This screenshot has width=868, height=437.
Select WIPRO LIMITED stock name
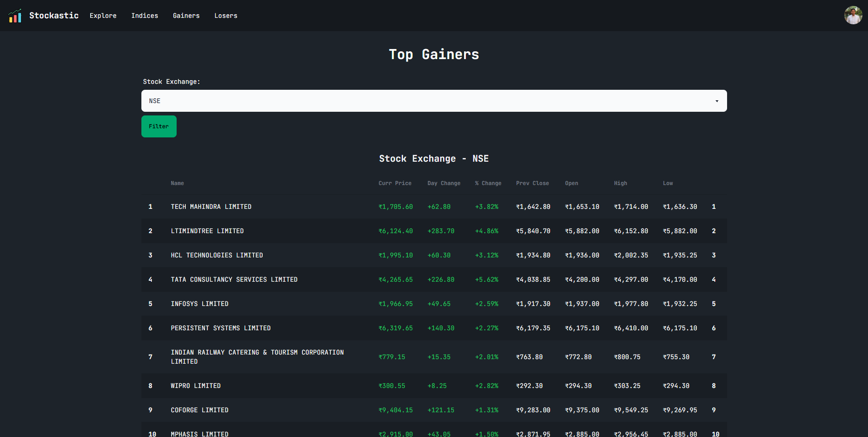196,386
